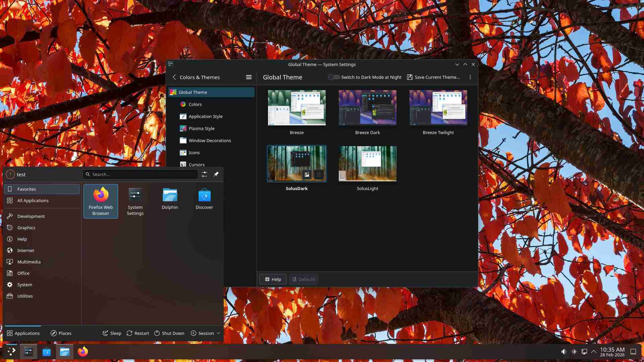Select the Breeze Twilight theme thumbnail
The image size is (644, 362).
(438, 108)
